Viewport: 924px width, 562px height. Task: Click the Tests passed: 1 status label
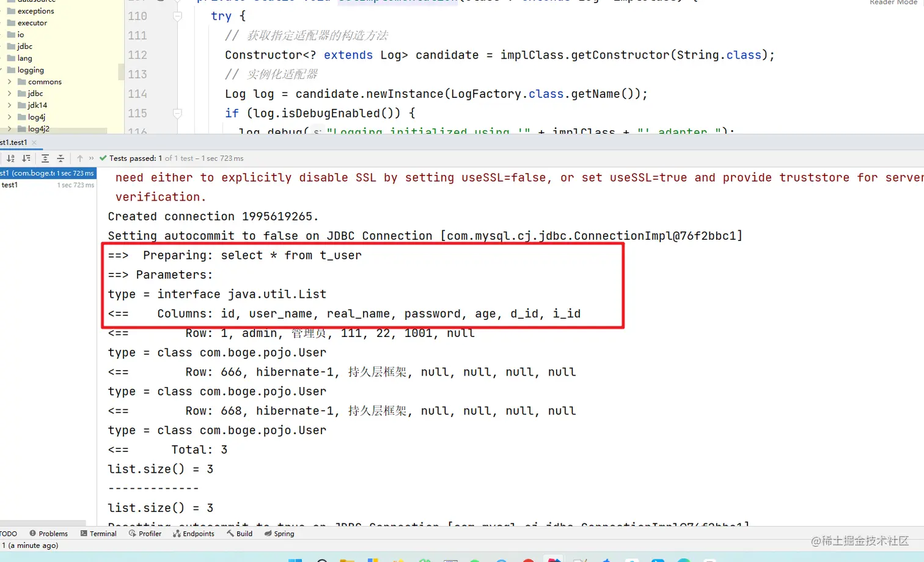(136, 158)
